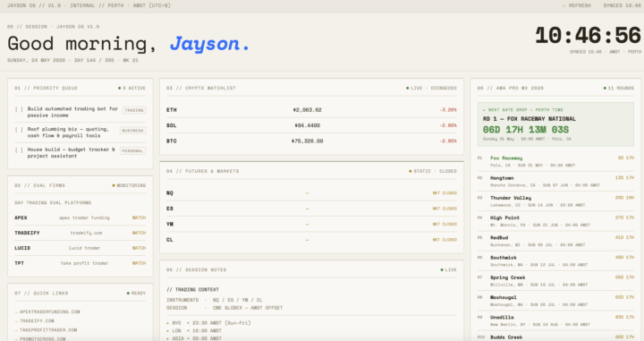Image resolution: width=644 pixels, height=341 pixels.
Task: Click the SYNCED 10:46 label in top bar
Action: pos(622,5)
